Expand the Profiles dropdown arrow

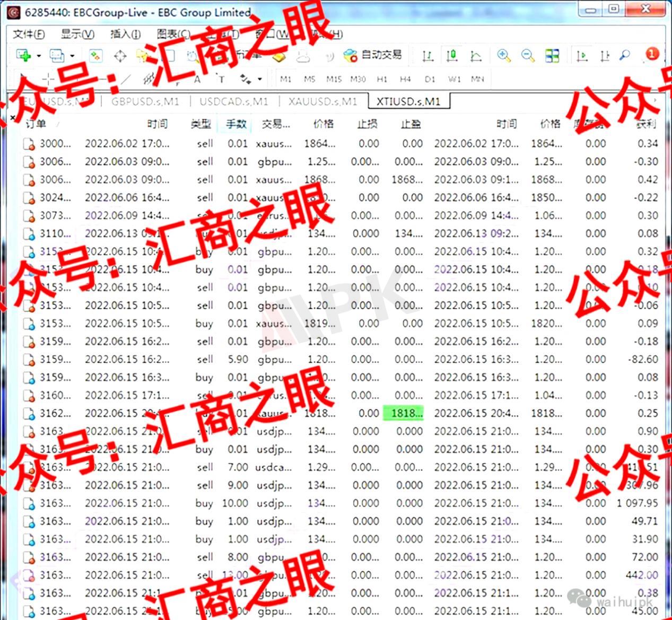pos(72,56)
